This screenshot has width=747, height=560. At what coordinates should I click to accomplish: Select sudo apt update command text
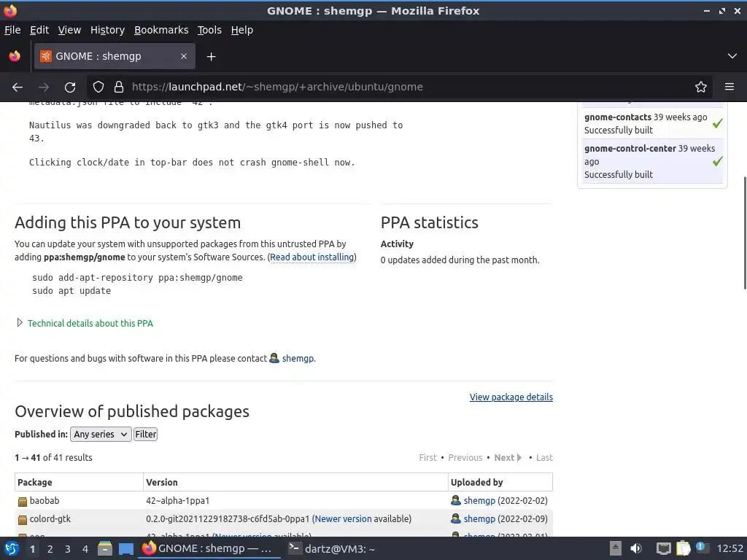tap(71, 291)
